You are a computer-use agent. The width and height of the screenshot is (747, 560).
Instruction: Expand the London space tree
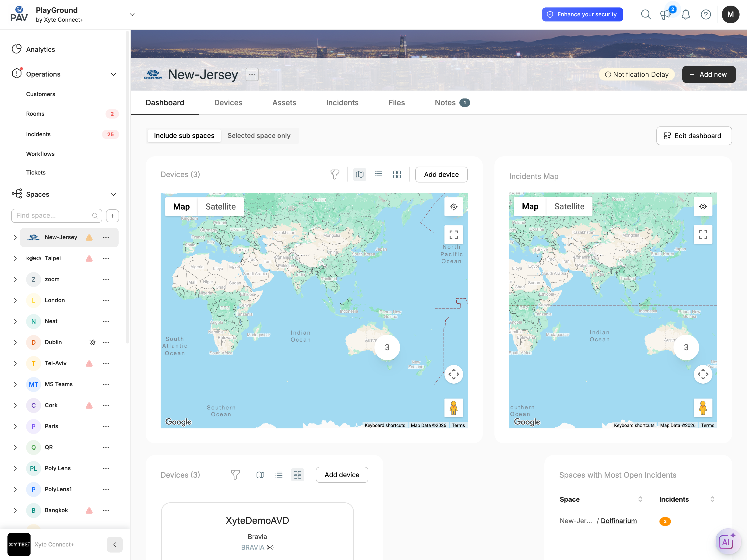point(15,301)
